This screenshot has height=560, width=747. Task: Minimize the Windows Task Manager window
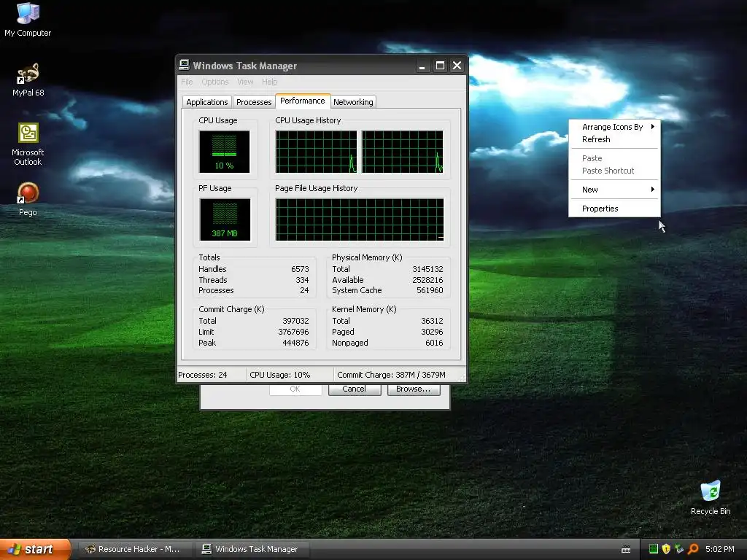click(422, 66)
